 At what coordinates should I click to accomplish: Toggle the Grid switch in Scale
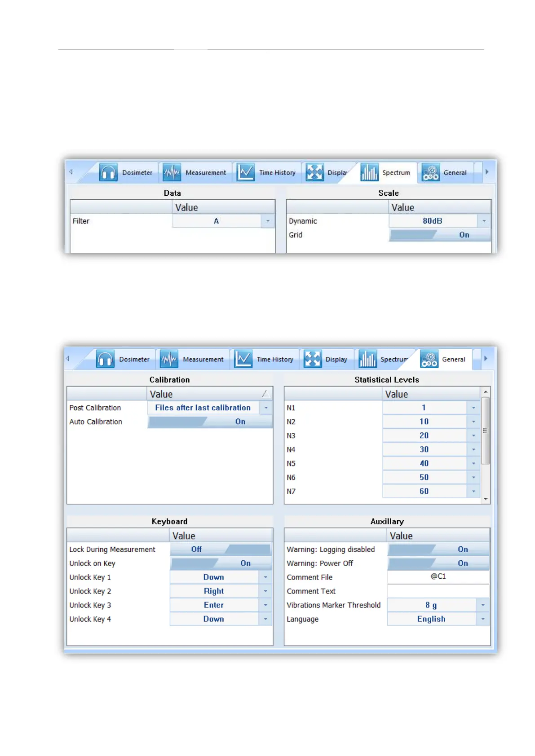tap(440, 235)
